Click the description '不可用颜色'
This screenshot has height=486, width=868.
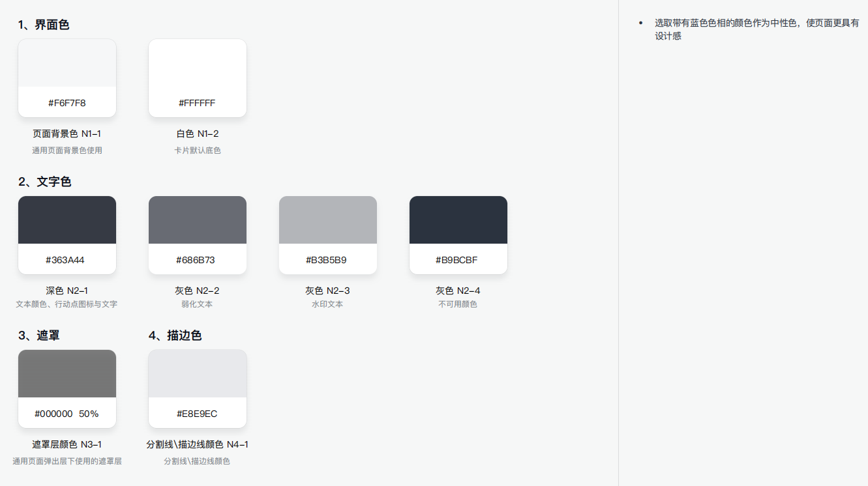[x=458, y=304]
